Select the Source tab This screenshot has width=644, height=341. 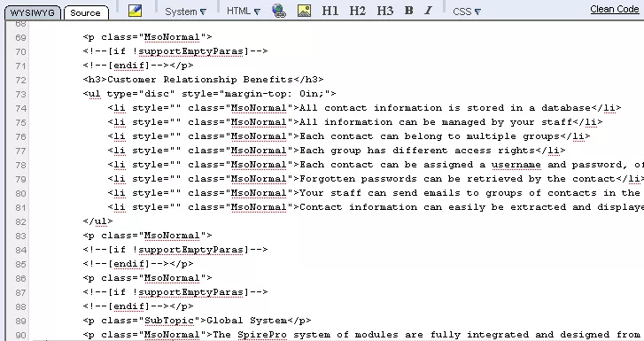[x=85, y=12]
